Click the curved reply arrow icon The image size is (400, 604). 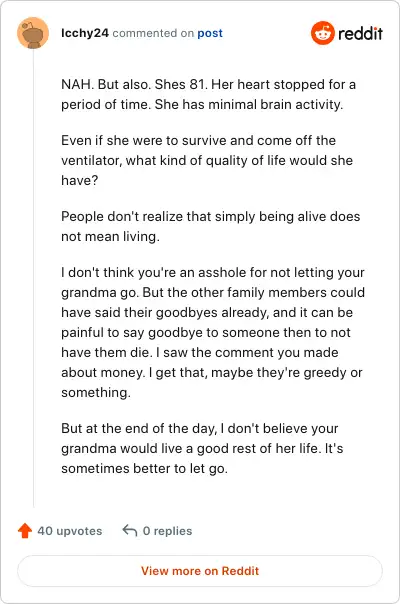[x=130, y=530]
